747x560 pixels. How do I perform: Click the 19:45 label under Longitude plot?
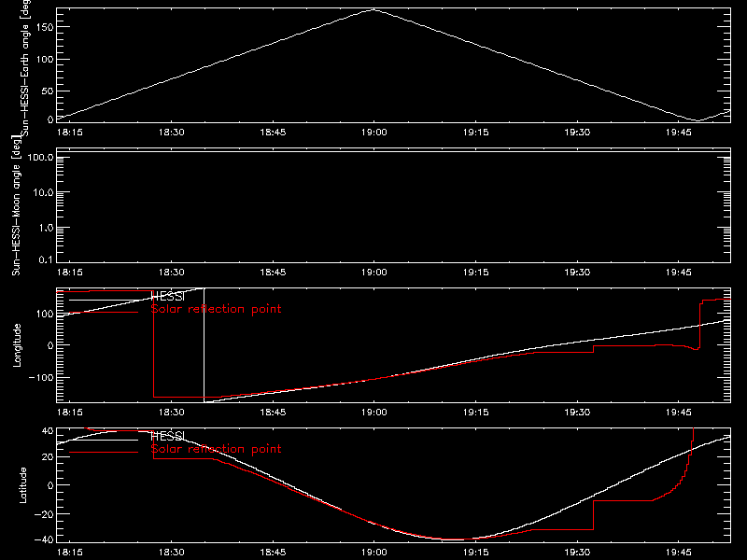[x=679, y=412]
